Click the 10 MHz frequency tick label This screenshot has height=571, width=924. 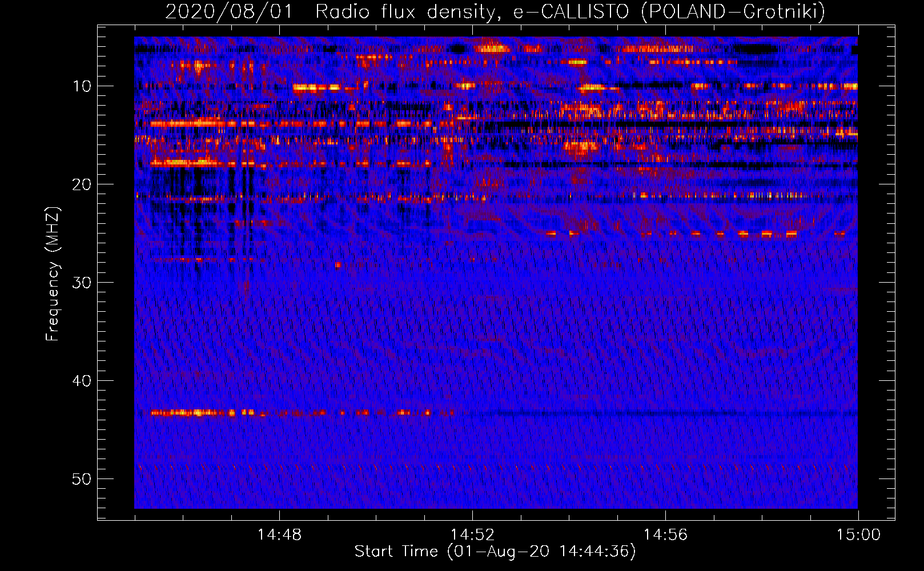coord(82,86)
